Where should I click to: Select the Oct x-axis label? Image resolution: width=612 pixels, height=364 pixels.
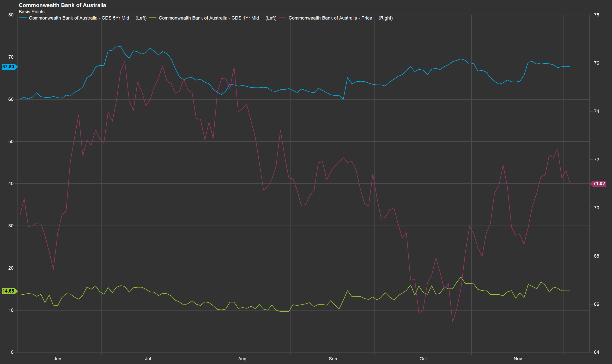pos(423,359)
